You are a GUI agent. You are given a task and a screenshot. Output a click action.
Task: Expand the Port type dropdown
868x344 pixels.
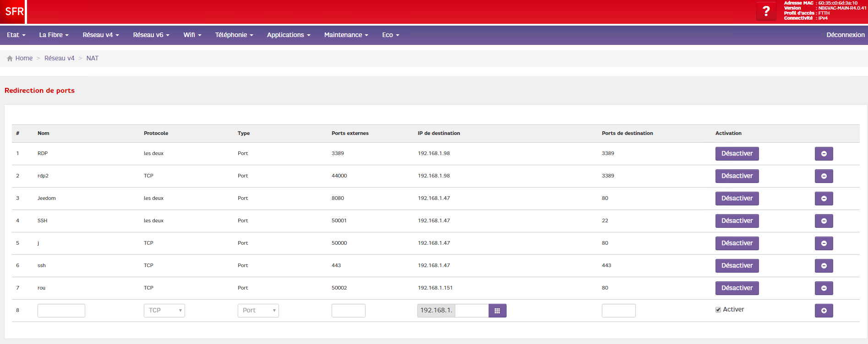258,311
